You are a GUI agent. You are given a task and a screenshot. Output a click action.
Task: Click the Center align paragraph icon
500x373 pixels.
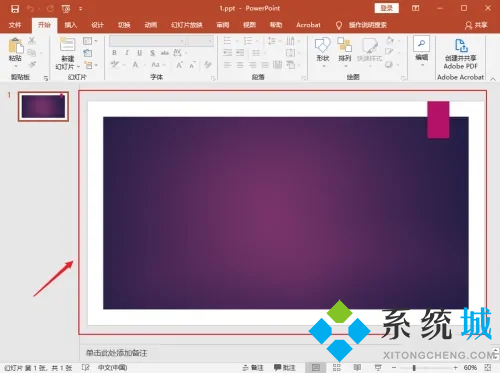[240, 65]
